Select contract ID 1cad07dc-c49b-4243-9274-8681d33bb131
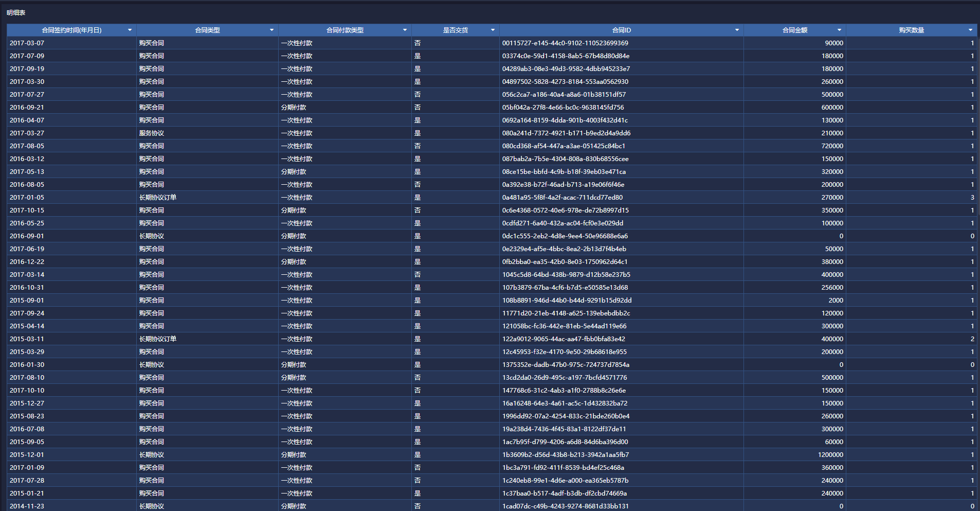Image resolution: width=980 pixels, height=511 pixels. (621, 505)
